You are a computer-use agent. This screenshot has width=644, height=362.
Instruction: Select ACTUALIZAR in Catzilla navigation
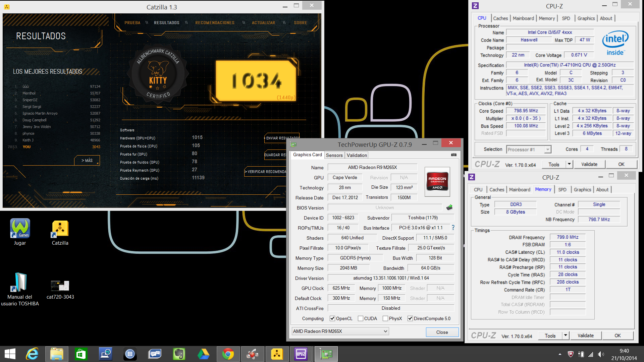point(263,23)
